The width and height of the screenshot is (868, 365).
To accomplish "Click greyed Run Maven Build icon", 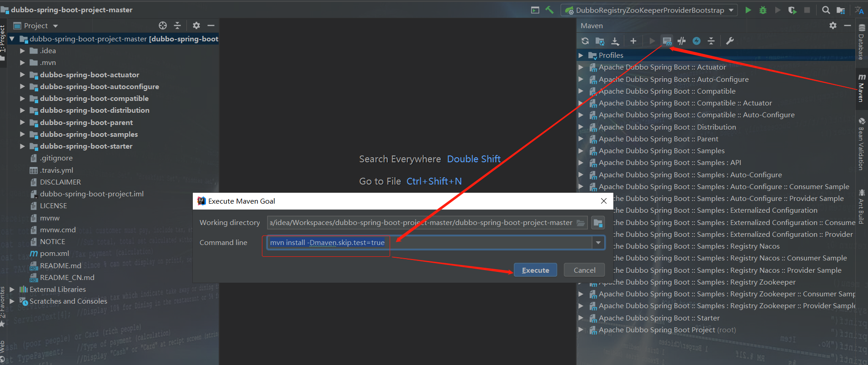I will click(652, 41).
